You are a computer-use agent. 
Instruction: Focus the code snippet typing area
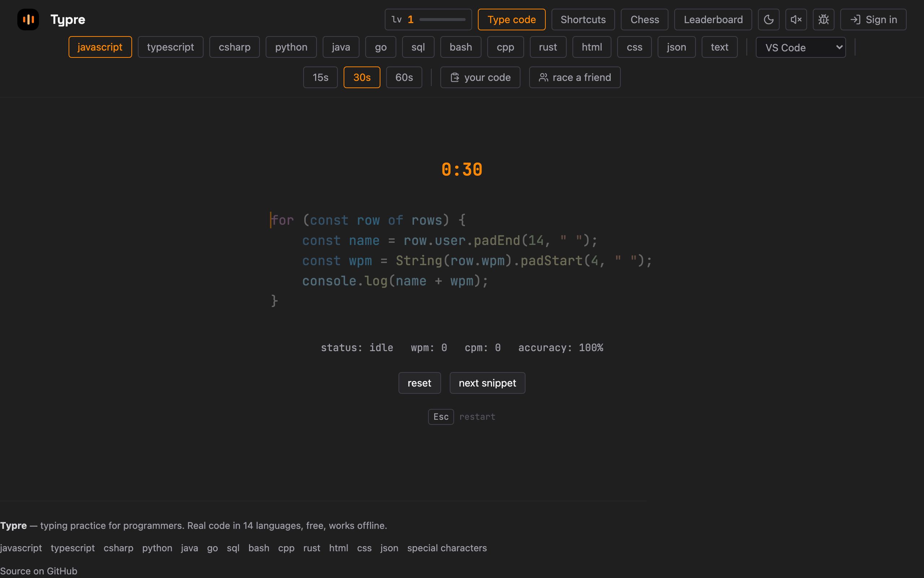click(461, 260)
